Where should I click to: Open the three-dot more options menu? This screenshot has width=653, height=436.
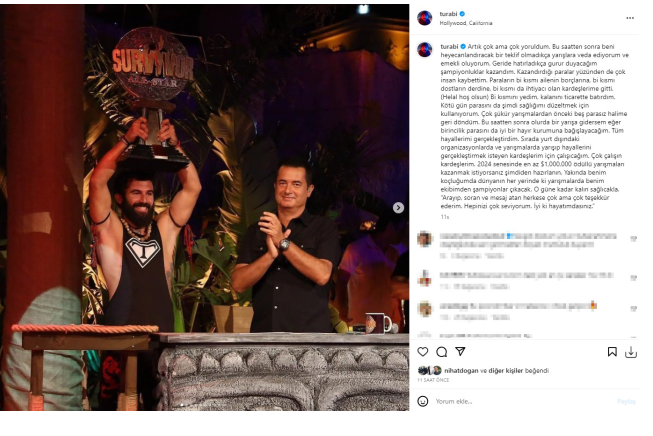(630, 18)
